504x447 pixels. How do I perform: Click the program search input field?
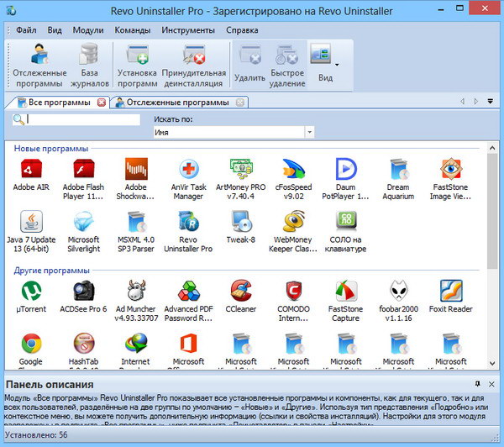point(82,119)
